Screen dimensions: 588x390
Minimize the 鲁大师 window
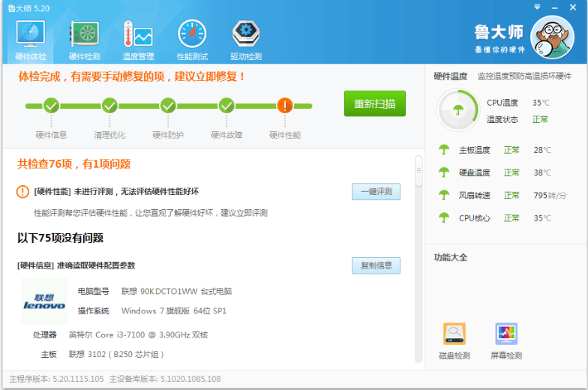coord(555,7)
